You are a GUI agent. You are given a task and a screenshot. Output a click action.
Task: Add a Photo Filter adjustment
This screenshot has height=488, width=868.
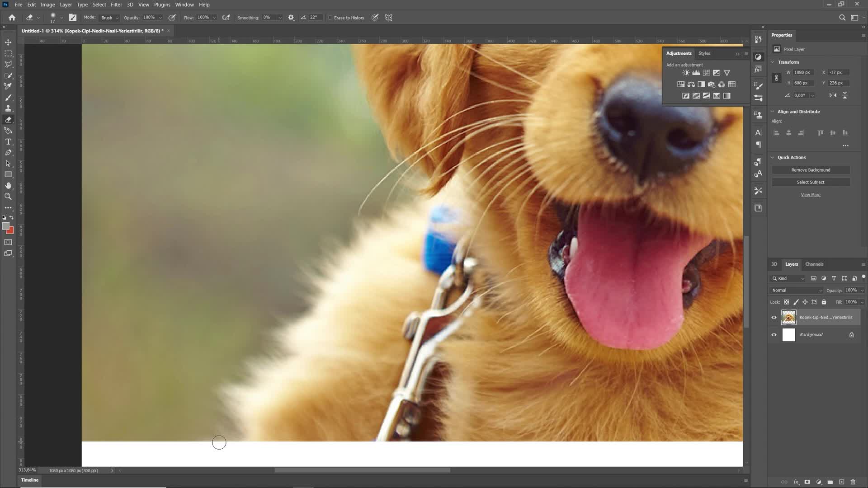click(x=712, y=84)
